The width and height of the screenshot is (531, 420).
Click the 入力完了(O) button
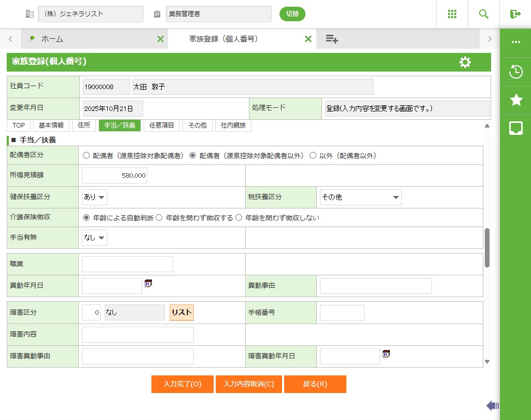(182, 384)
